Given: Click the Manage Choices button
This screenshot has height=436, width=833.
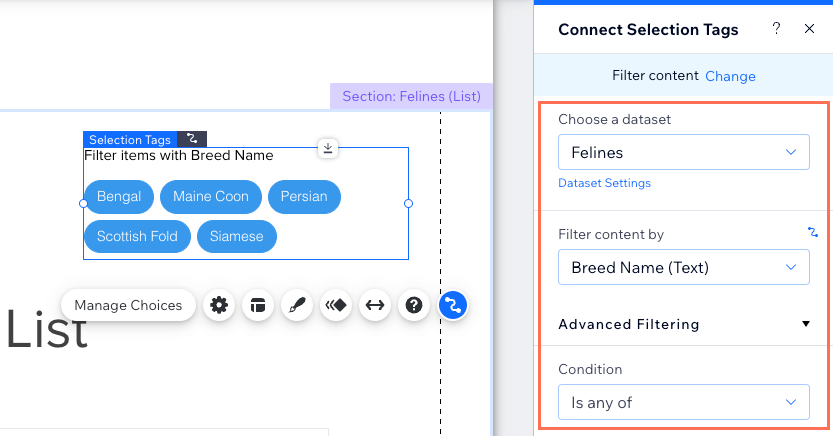Looking at the screenshot, I should click(128, 305).
